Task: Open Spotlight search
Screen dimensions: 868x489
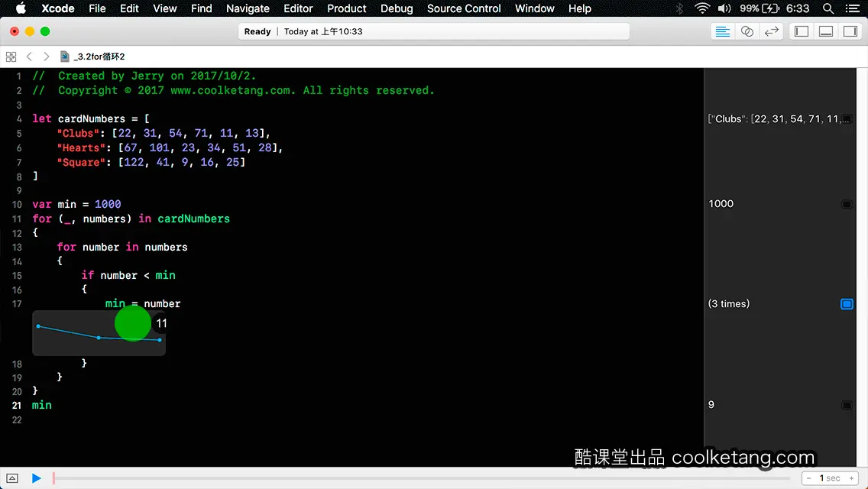Action: pyautogui.click(x=828, y=8)
